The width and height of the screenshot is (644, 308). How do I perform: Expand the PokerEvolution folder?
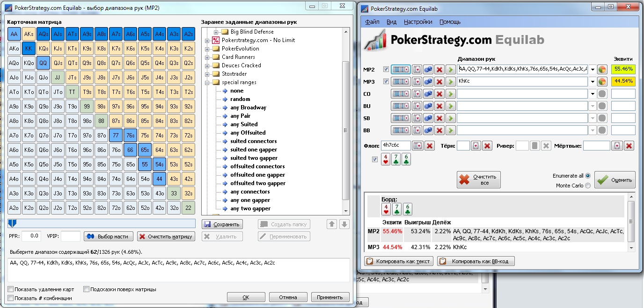click(207, 49)
